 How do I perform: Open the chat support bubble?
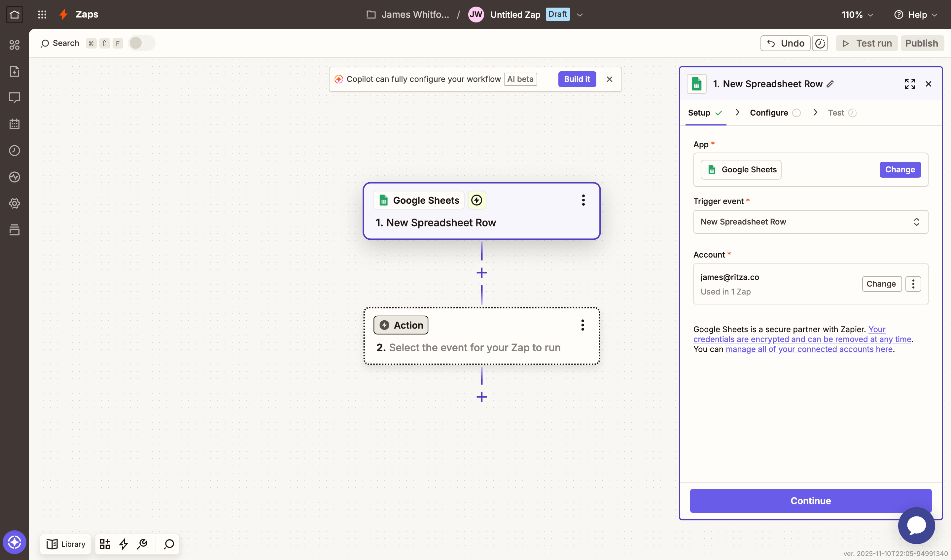tap(916, 525)
